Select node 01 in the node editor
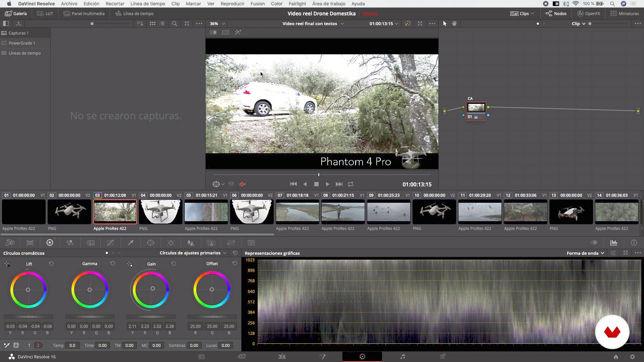The width and height of the screenshot is (644, 362). 476,111
